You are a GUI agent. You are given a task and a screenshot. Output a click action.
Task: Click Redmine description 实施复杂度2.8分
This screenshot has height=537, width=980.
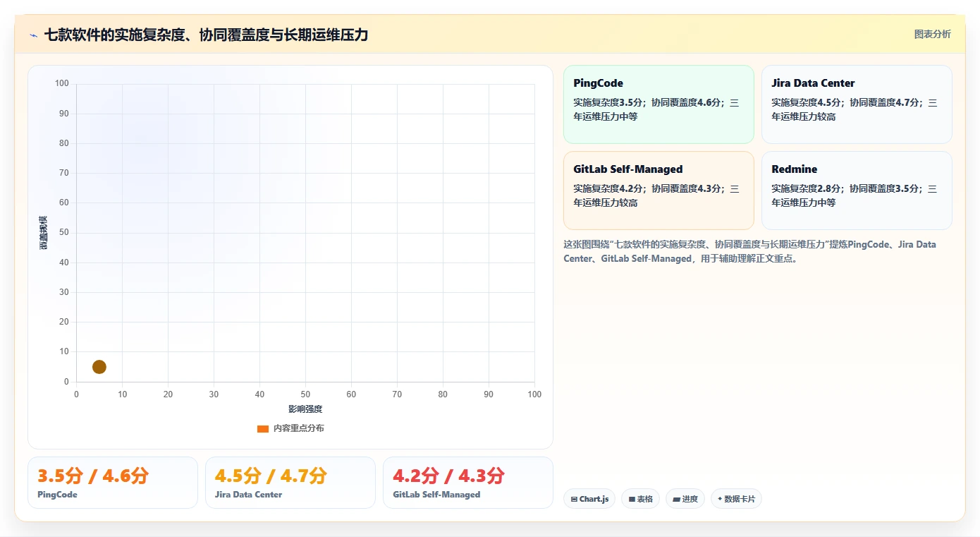pos(855,195)
